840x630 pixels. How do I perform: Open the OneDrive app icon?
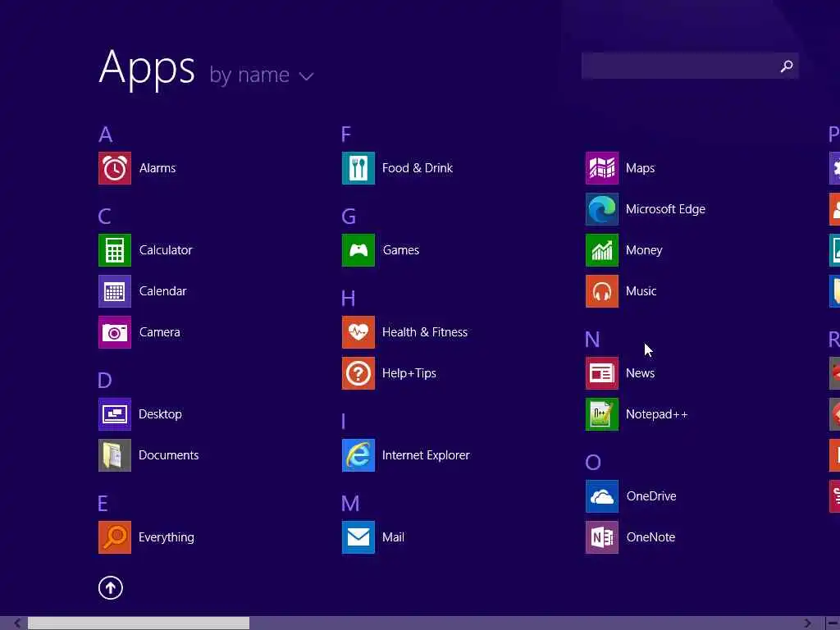(602, 496)
